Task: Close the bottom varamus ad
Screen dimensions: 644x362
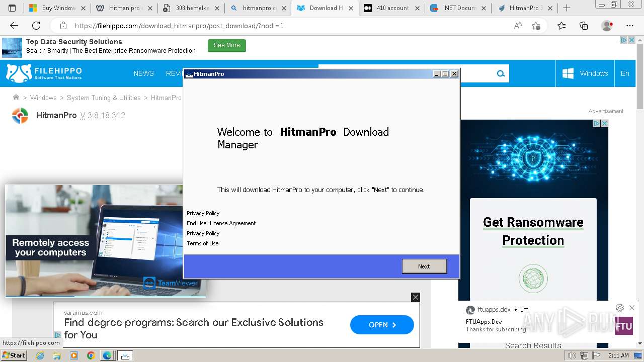Action: [415, 297]
